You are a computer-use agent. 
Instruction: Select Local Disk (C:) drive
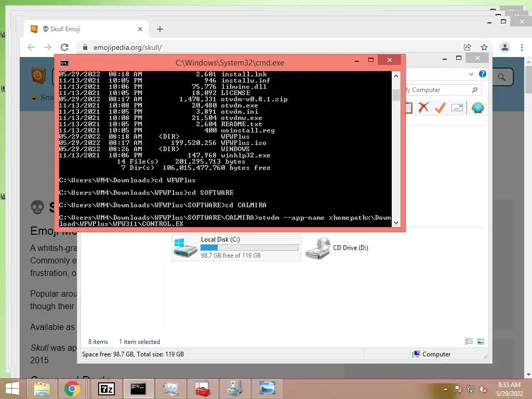[236, 248]
